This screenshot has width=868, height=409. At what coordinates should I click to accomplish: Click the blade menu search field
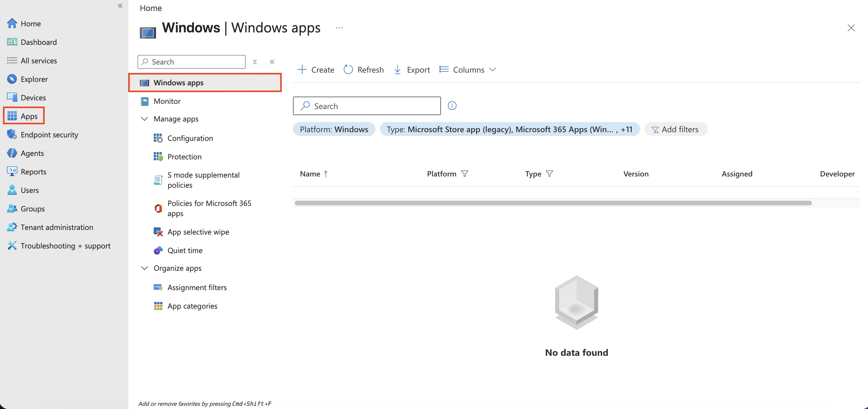pyautogui.click(x=191, y=62)
